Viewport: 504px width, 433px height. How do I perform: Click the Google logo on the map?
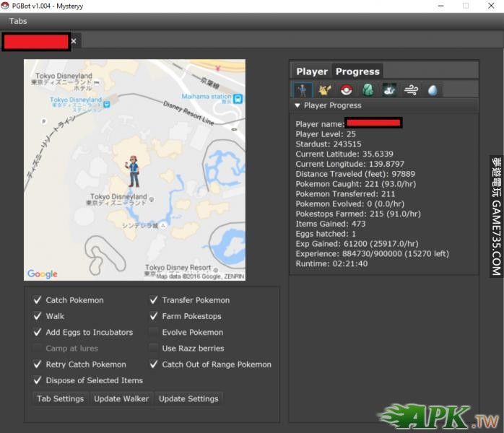pyautogui.click(x=43, y=274)
